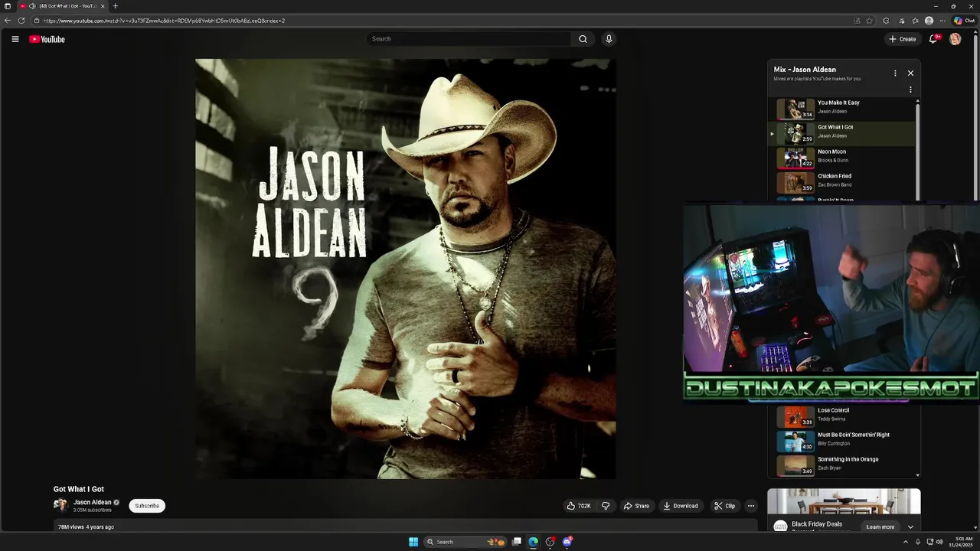Start voice search with microphone icon
This screenshot has height=551, width=980.
pos(609,39)
